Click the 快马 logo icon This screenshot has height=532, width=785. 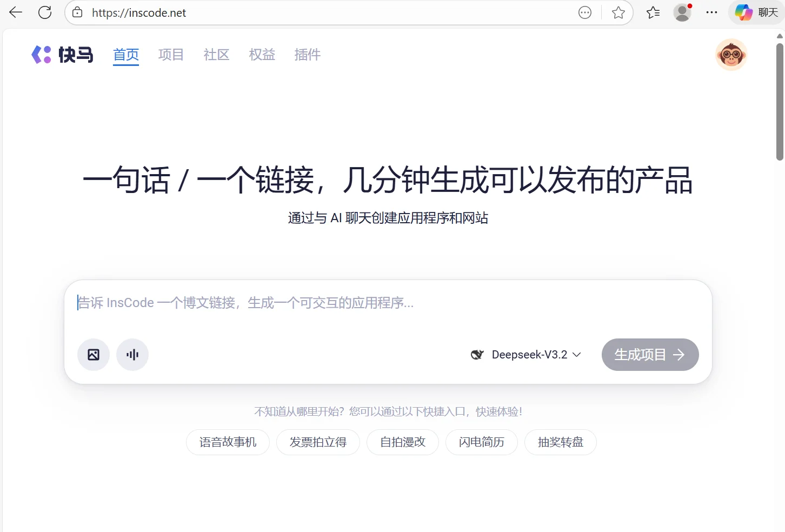42,55
